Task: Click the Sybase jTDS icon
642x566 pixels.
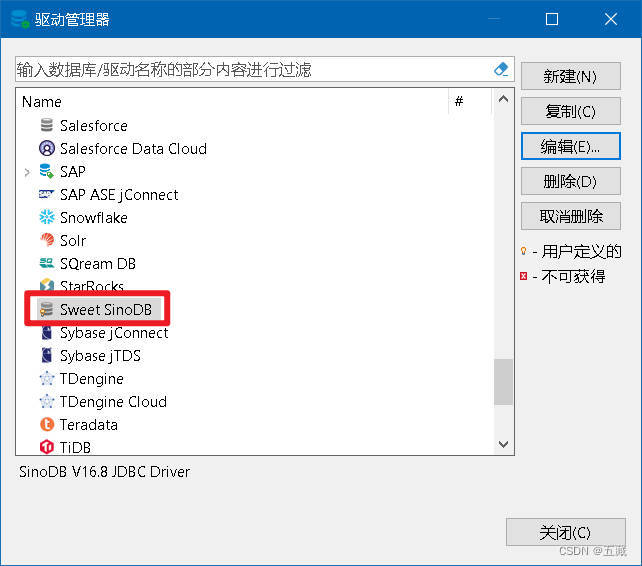Action: [47, 355]
